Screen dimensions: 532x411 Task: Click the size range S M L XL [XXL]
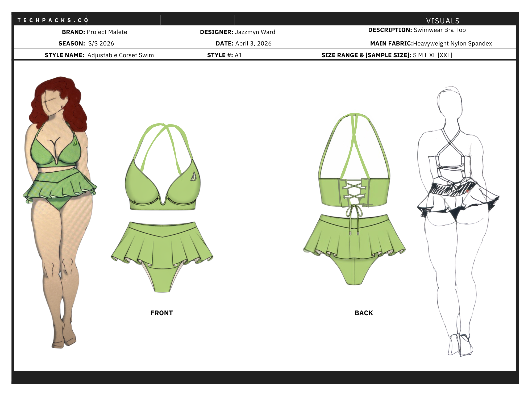coord(433,55)
